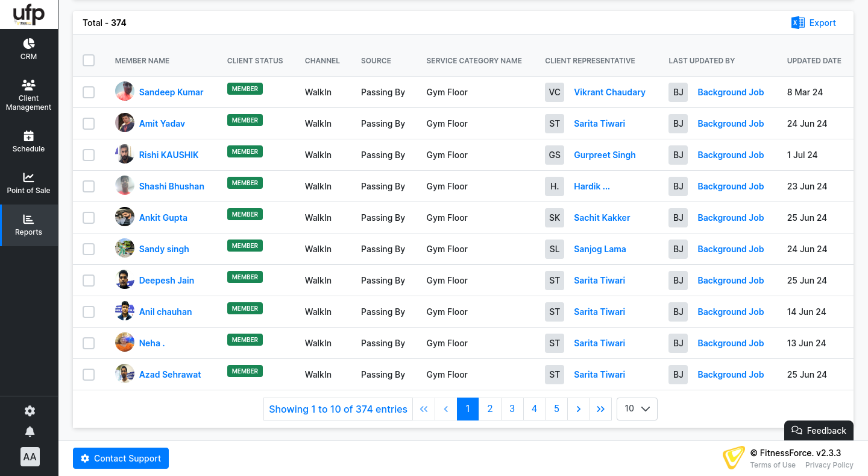The width and height of the screenshot is (868, 476).
Task: Open the rows-per-page dropdown showing 10
Action: coord(637,409)
